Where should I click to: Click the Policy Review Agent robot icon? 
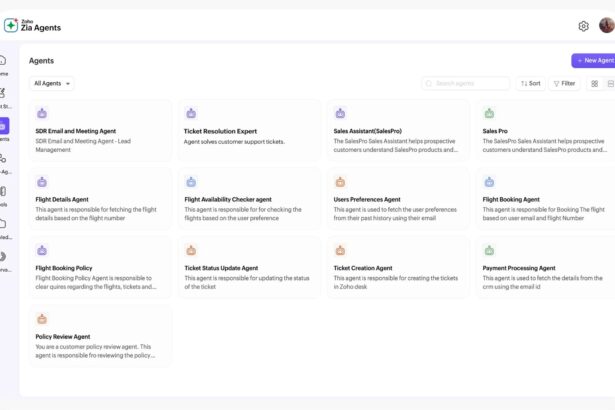point(42,319)
